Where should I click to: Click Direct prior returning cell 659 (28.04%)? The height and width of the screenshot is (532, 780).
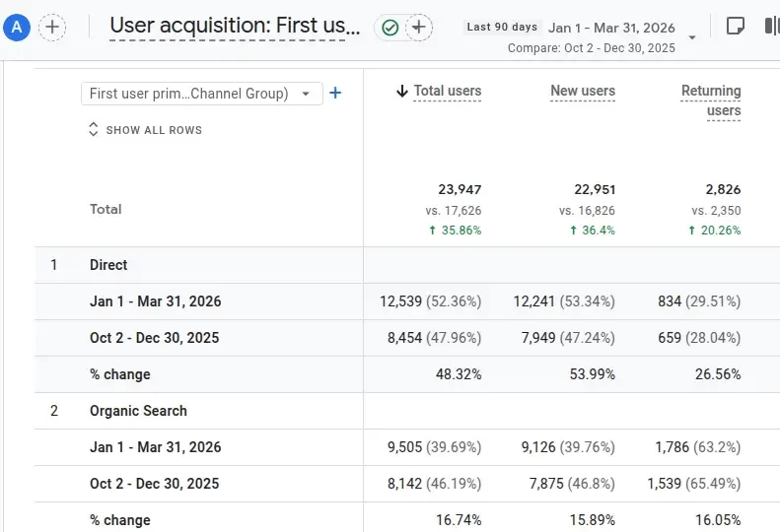coord(699,338)
